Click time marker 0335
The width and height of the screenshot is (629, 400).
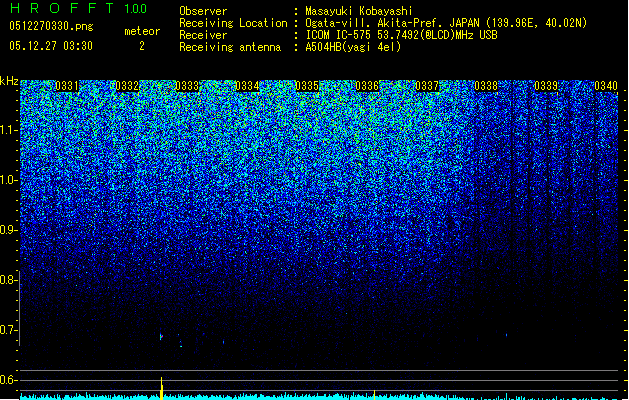307,86
